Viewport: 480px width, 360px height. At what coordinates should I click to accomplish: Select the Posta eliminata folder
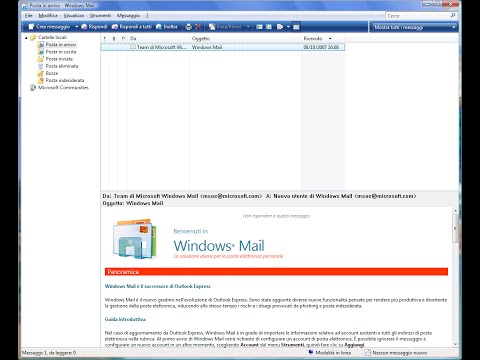point(62,66)
